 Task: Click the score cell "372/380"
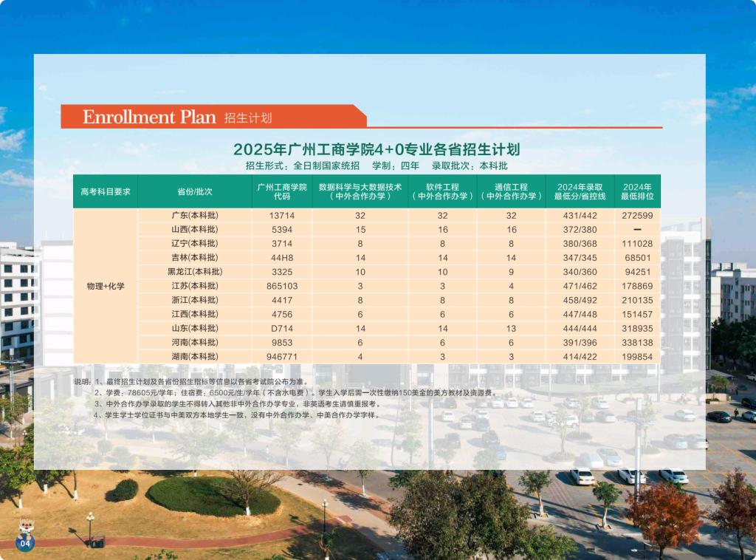pyautogui.click(x=580, y=230)
